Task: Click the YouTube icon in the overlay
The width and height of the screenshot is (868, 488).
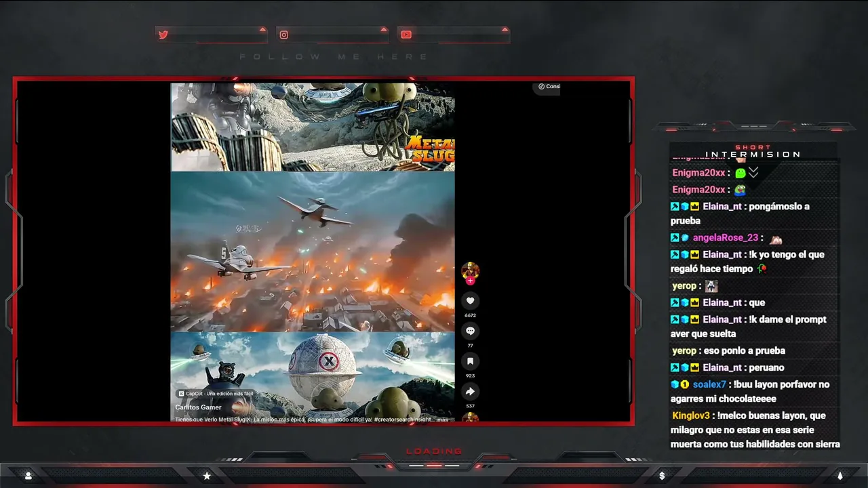Action: click(x=406, y=35)
